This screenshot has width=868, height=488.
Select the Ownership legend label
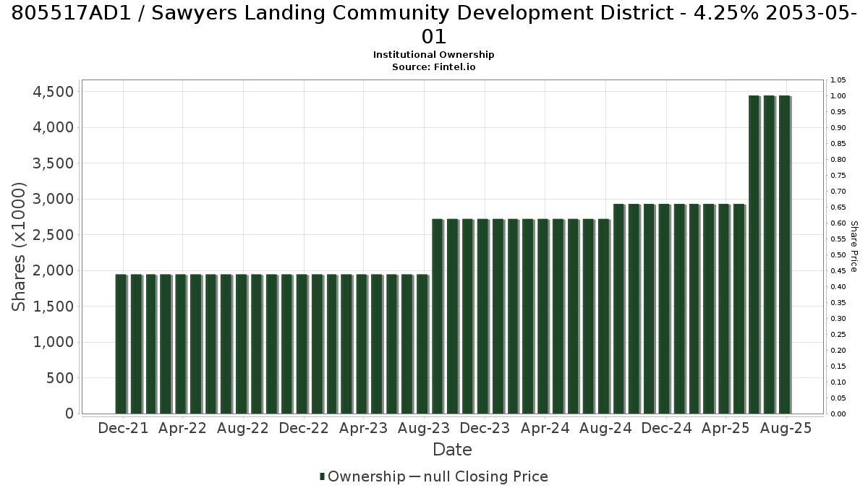pos(367,476)
